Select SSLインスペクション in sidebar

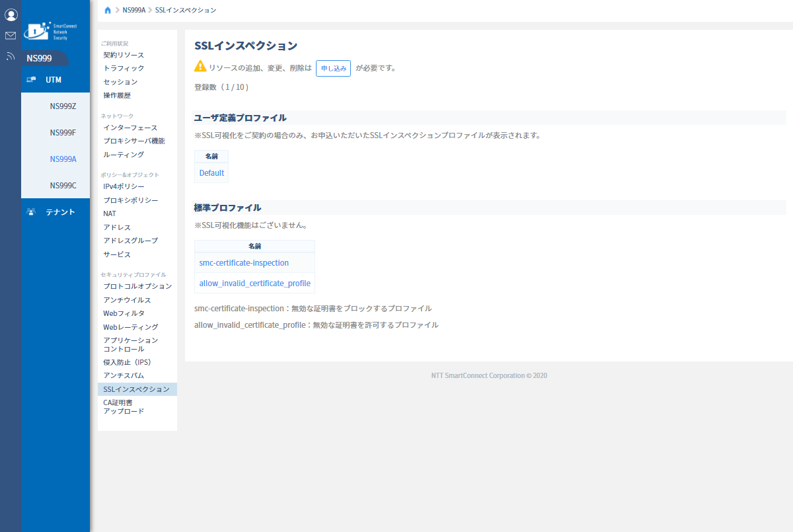(137, 389)
